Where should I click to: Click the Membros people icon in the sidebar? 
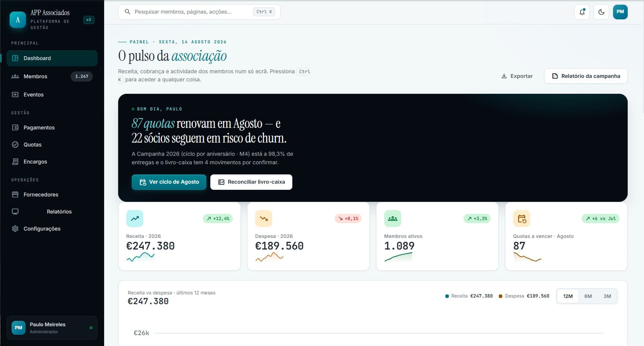(x=15, y=76)
